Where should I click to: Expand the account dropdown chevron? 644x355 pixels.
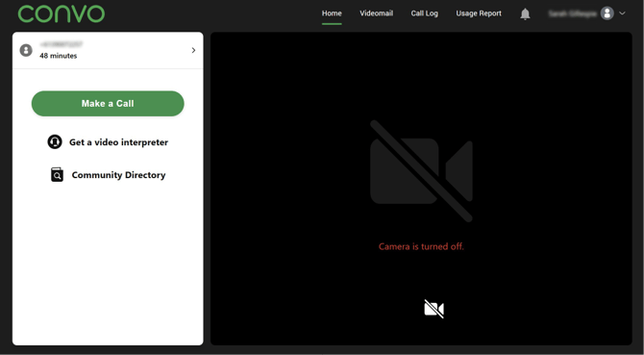(x=622, y=13)
